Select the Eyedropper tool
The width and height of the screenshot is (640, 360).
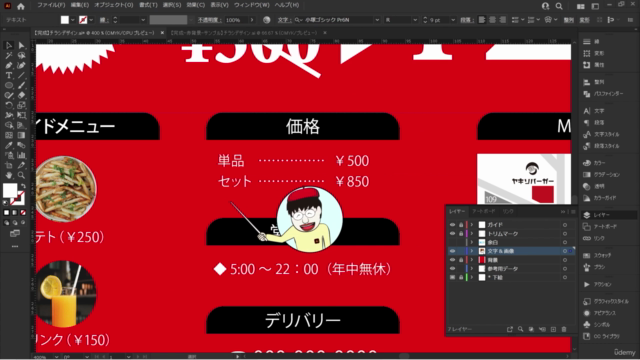(9, 145)
